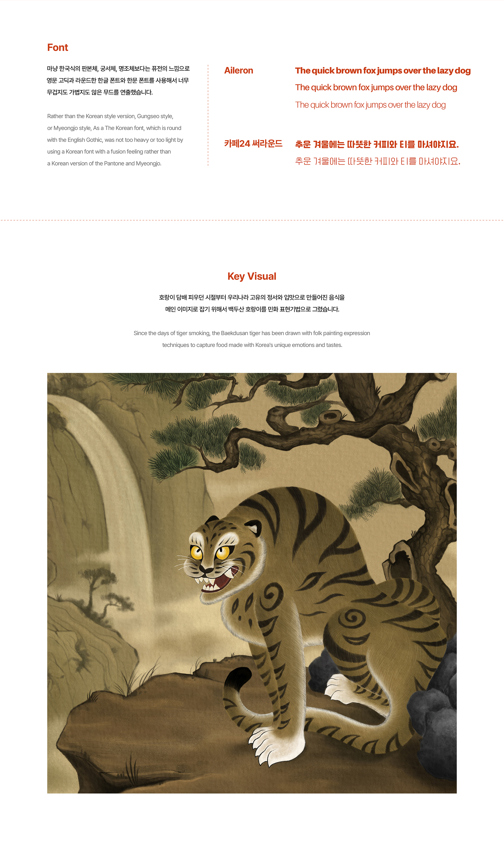Select the 카페24 써라운드 font label
504x856 pixels.
[x=253, y=143]
